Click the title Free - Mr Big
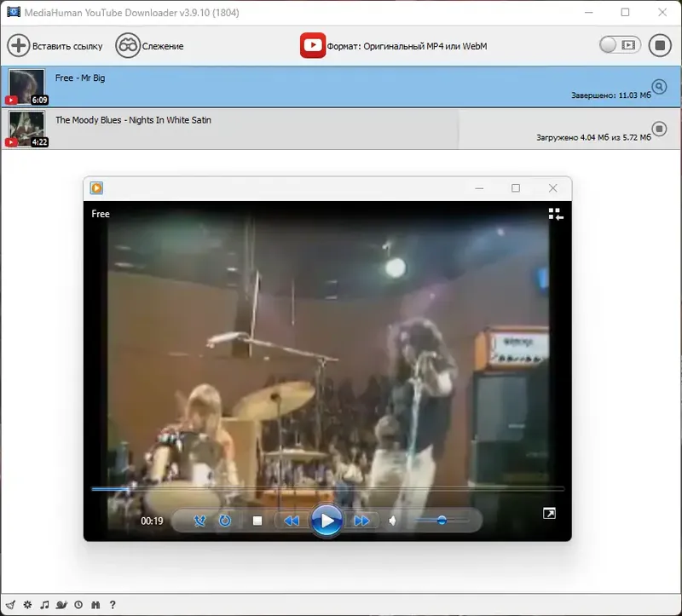682x616 pixels. [x=80, y=78]
